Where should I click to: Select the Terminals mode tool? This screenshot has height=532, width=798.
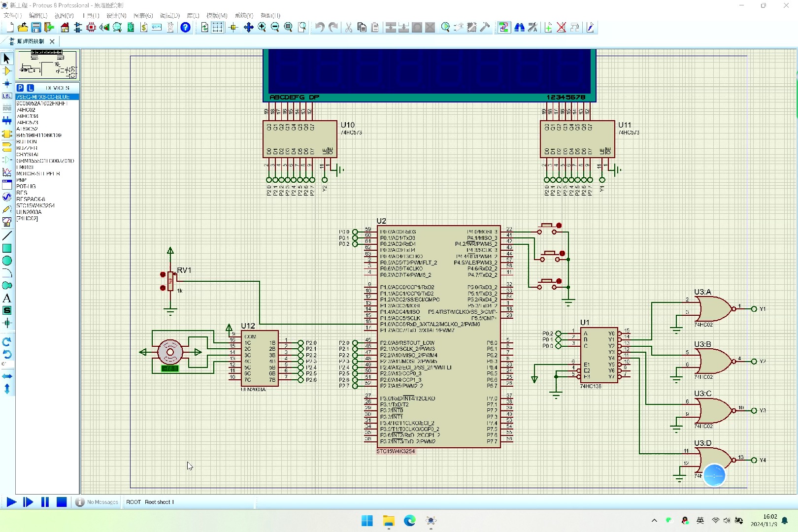point(7,147)
